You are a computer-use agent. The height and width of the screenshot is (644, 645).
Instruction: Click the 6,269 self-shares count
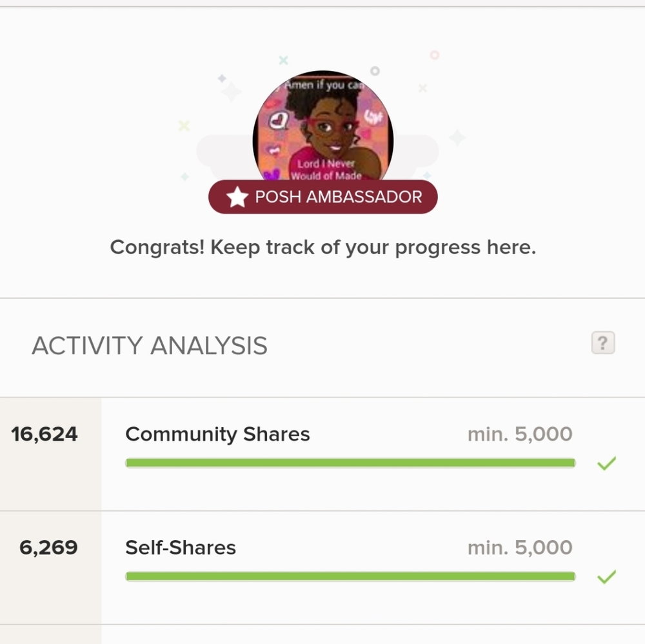click(x=48, y=548)
